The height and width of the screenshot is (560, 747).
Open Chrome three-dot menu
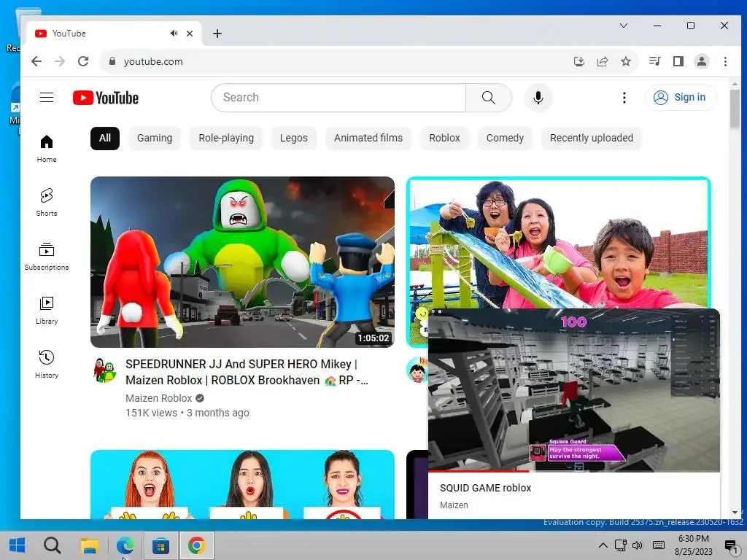725,61
